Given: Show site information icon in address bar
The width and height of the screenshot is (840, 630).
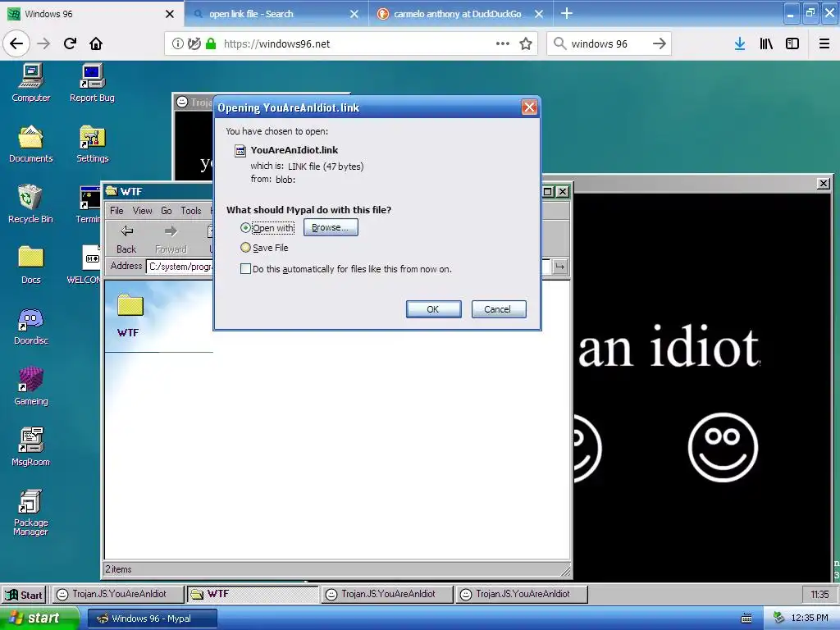Looking at the screenshot, I should pos(177,43).
